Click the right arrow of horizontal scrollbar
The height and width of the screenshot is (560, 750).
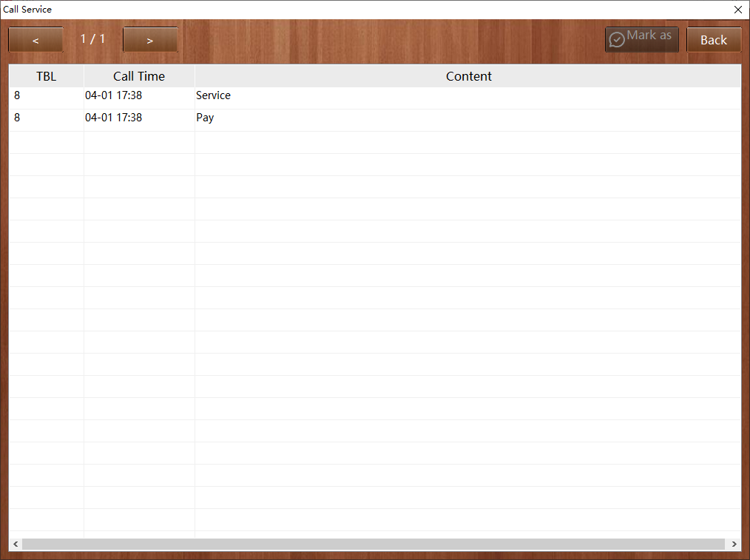pyautogui.click(x=734, y=544)
